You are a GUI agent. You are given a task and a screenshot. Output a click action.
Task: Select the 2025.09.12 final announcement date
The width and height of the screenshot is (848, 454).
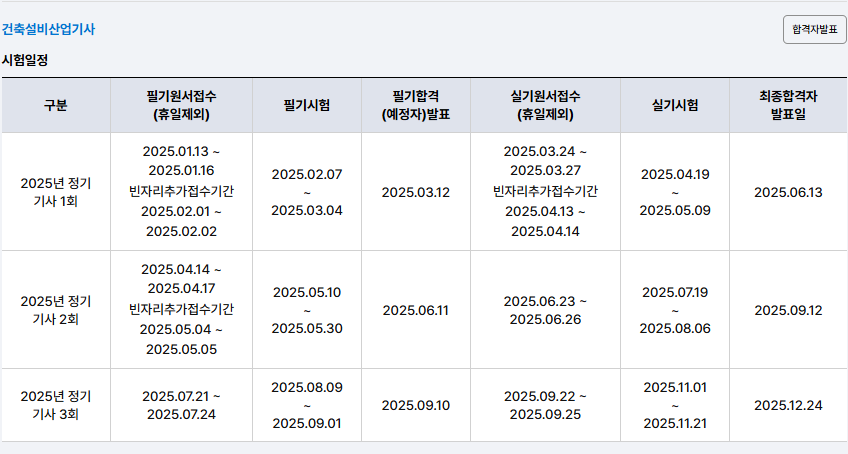click(788, 310)
